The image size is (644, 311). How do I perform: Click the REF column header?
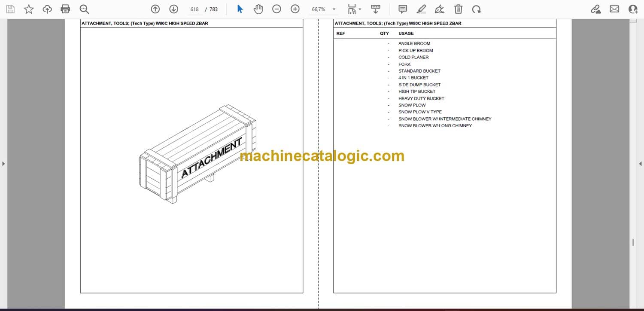pos(340,33)
